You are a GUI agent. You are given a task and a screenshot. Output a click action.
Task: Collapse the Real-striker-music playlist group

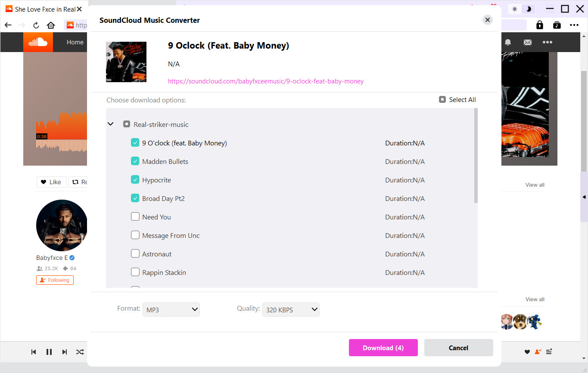tap(111, 124)
